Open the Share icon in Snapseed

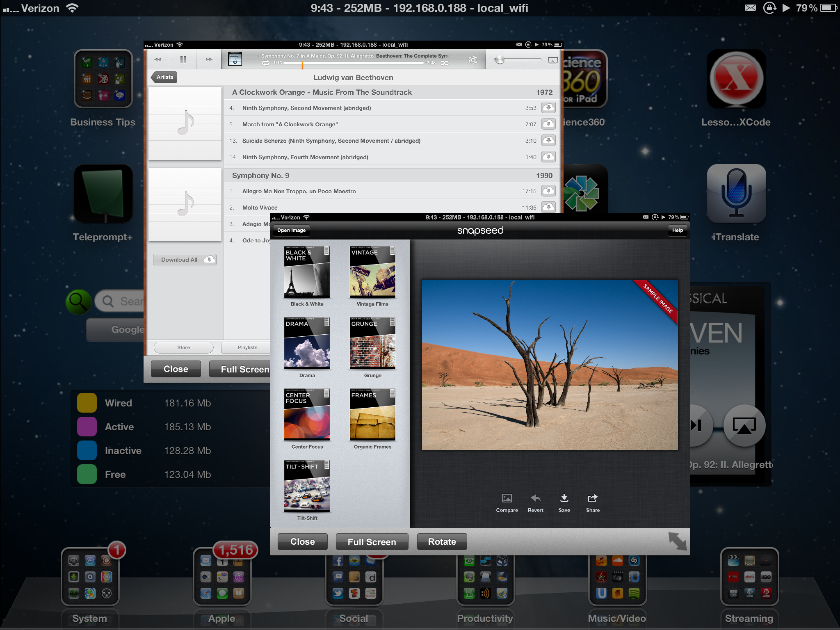pos(593,499)
